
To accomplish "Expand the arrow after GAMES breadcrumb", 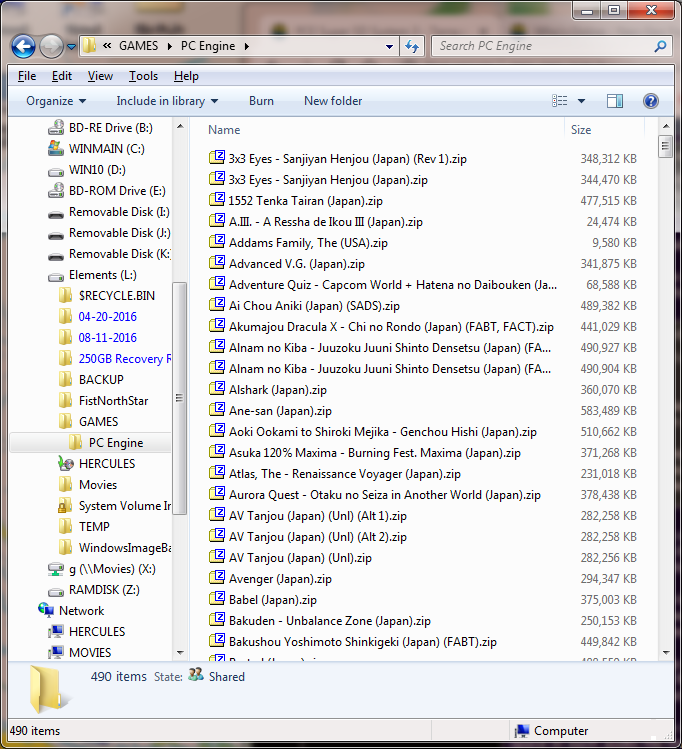I will [x=170, y=46].
